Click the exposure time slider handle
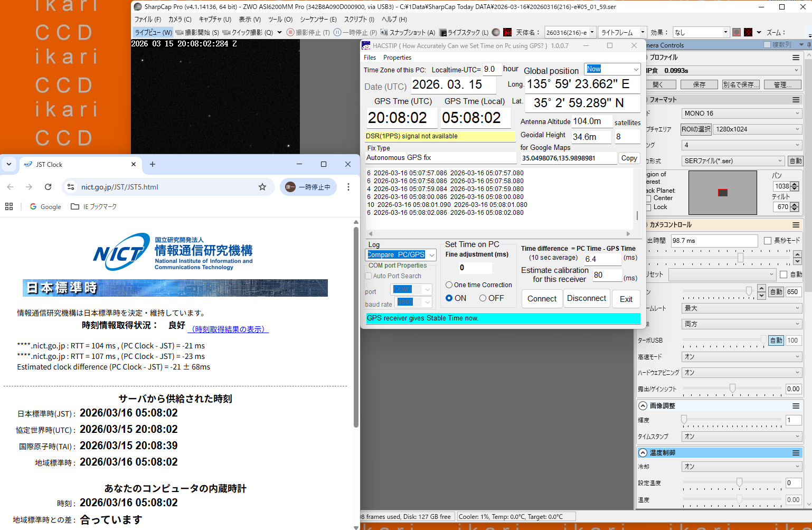Viewport: 812px width, 530px height. click(740, 258)
